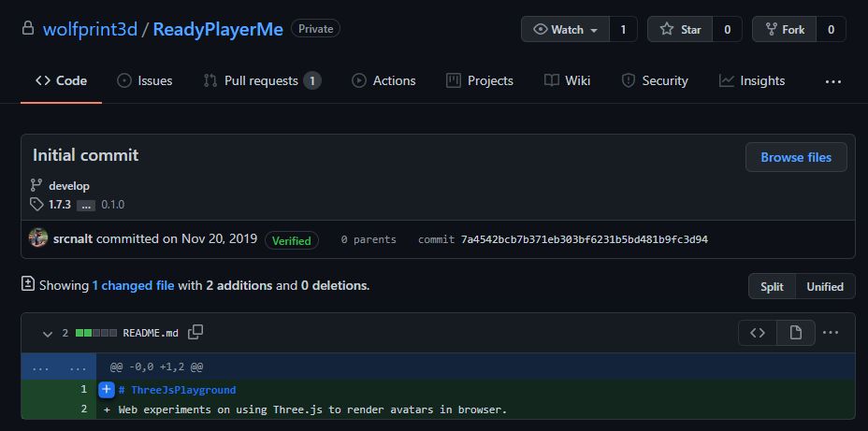The width and height of the screenshot is (868, 431).
Task: Display the source diff with code icon
Action: (758, 333)
